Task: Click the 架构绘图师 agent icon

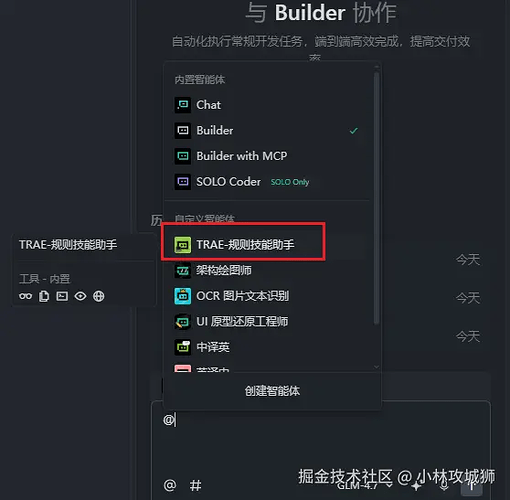Action: (x=183, y=270)
